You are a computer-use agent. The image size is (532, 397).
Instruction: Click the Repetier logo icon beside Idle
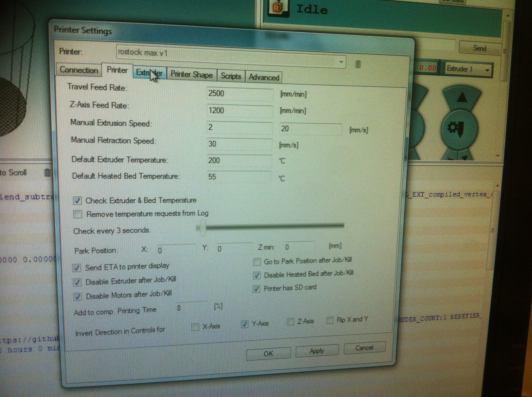click(278, 9)
